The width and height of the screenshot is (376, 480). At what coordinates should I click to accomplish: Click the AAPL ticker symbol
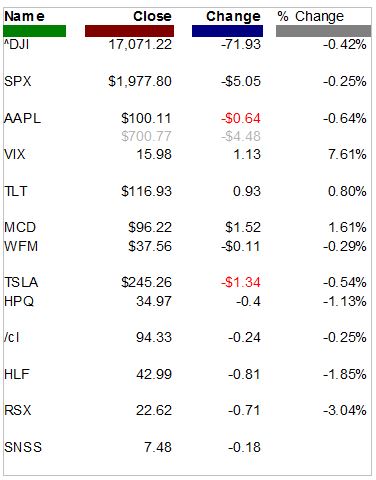click(x=22, y=118)
